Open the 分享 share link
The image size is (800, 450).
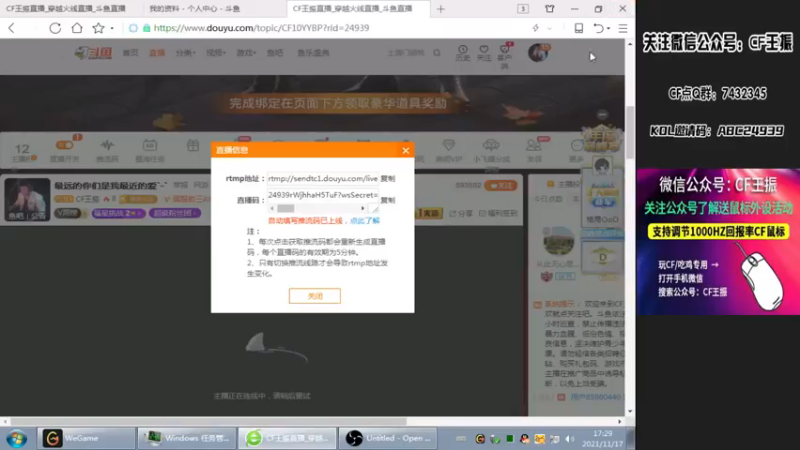461,213
